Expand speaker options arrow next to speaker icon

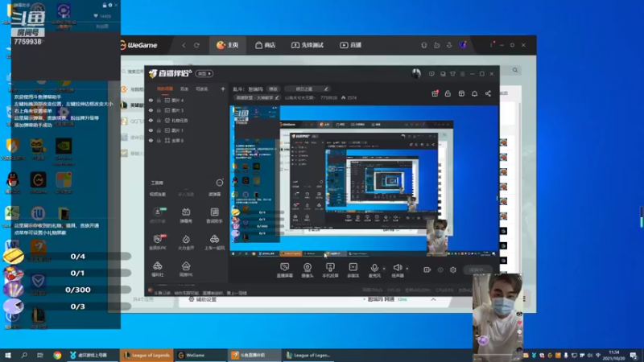pos(407,269)
